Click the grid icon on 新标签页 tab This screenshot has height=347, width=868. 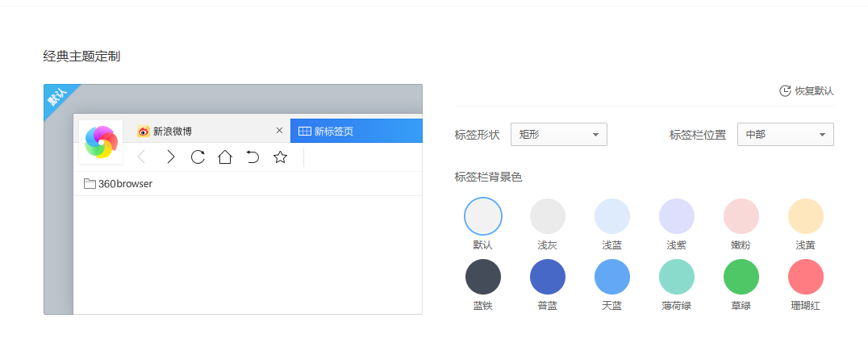tap(304, 132)
